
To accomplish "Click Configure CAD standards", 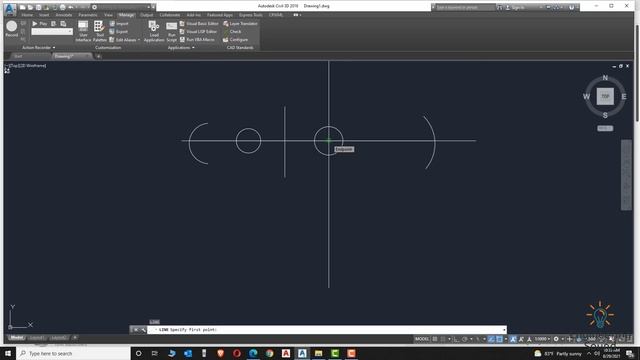I will point(236,40).
